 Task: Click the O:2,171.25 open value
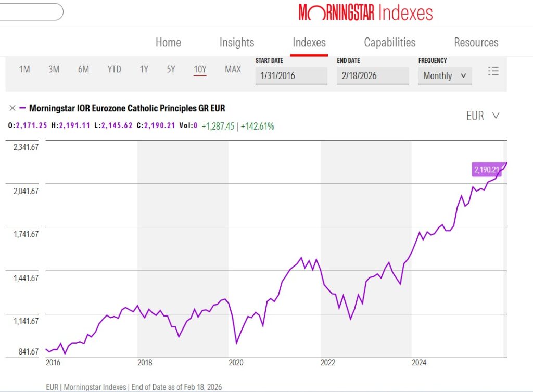[x=28, y=125]
